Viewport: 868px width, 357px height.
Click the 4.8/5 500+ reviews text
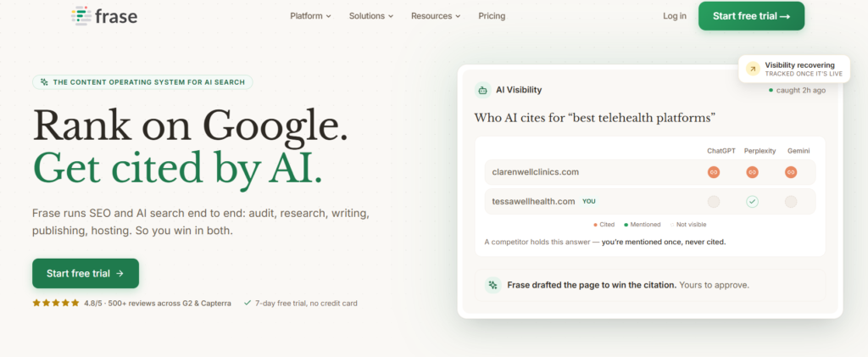[158, 304]
